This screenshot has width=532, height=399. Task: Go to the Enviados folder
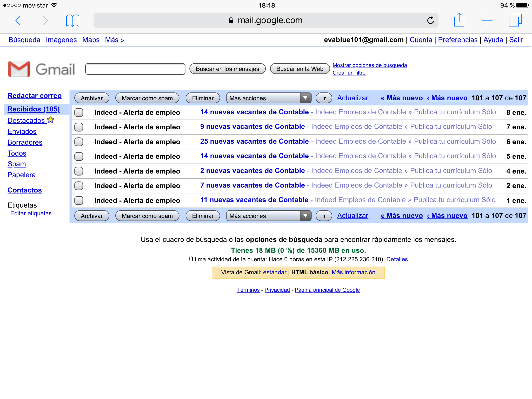click(x=22, y=131)
